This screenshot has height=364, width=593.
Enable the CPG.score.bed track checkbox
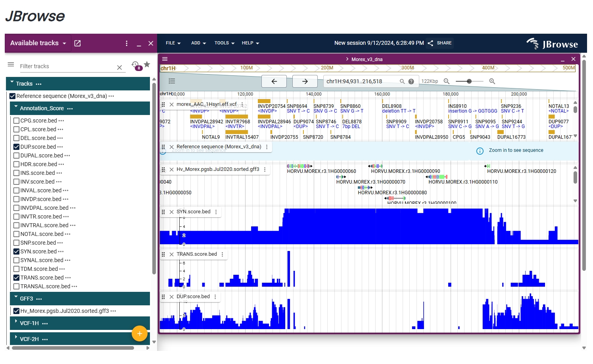[x=17, y=121]
